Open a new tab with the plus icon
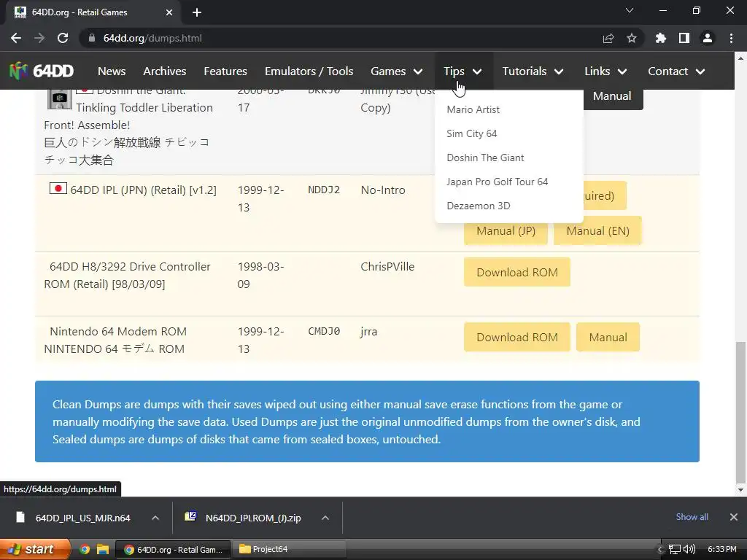This screenshot has height=560, width=747. [197, 12]
